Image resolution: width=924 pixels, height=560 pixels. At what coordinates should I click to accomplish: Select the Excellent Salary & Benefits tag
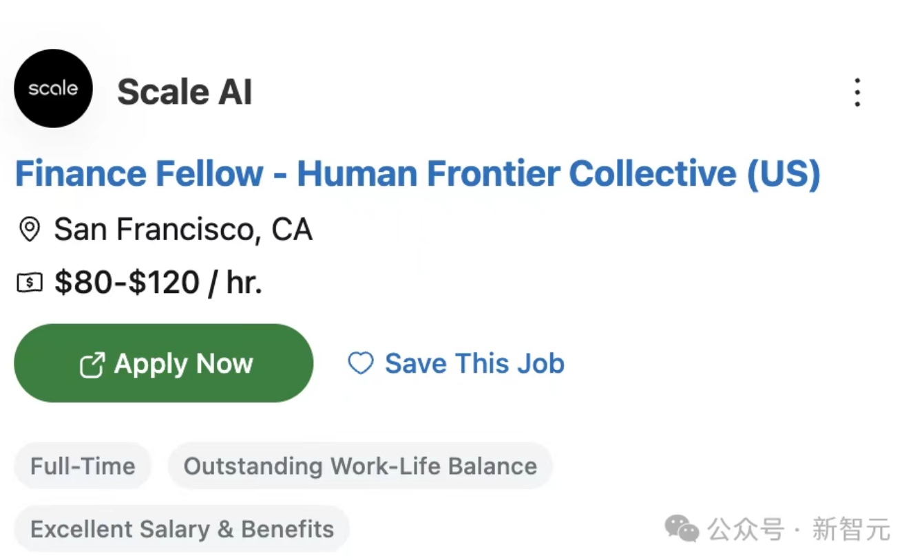(182, 529)
